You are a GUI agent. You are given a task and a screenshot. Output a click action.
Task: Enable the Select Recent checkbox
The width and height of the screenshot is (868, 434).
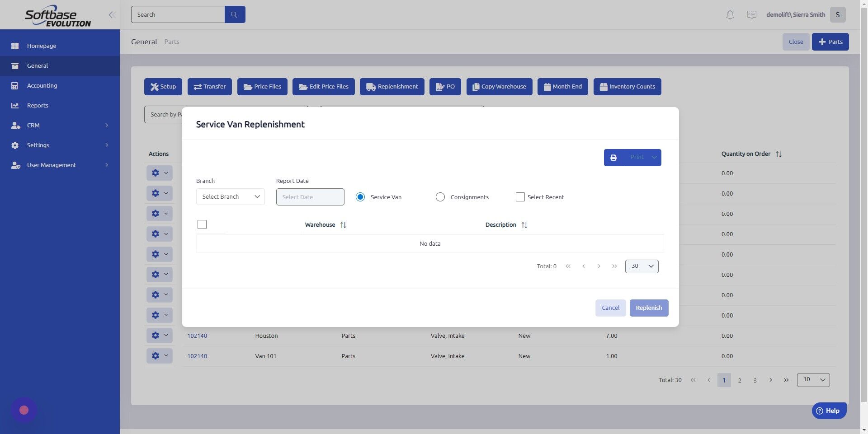(519, 197)
